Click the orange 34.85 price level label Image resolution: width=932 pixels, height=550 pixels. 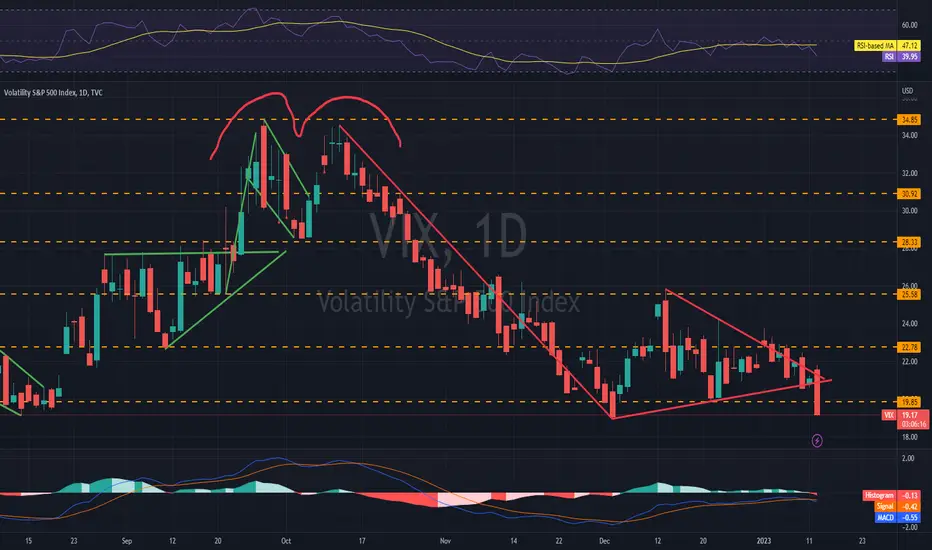[909, 120]
